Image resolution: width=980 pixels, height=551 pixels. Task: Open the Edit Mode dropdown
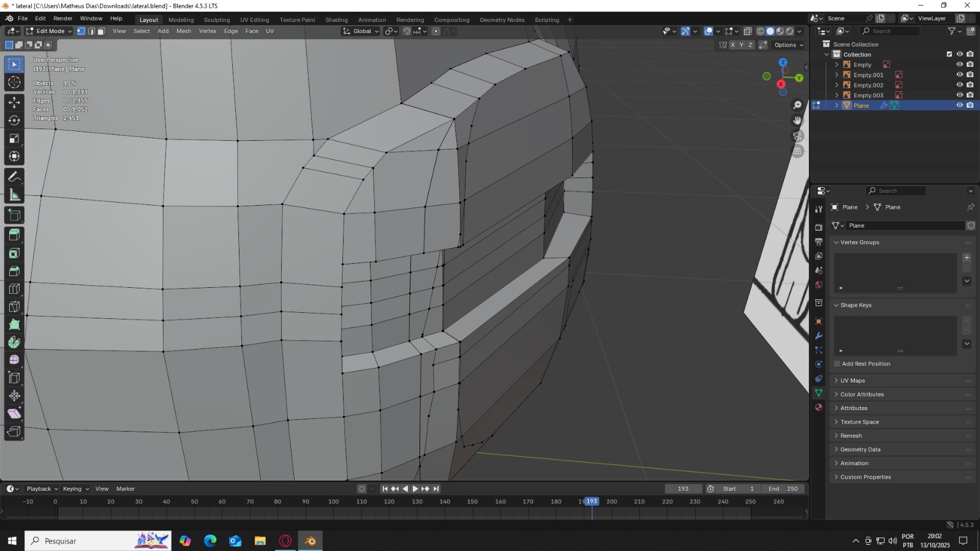point(49,31)
